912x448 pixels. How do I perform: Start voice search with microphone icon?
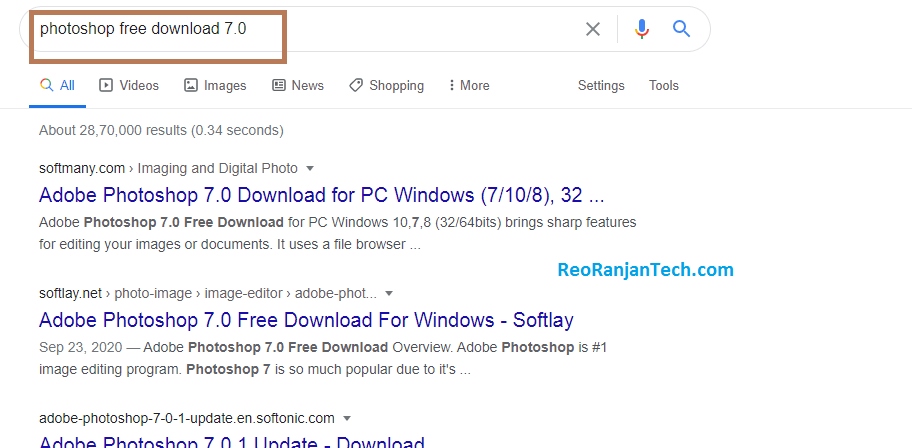click(642, 29)
